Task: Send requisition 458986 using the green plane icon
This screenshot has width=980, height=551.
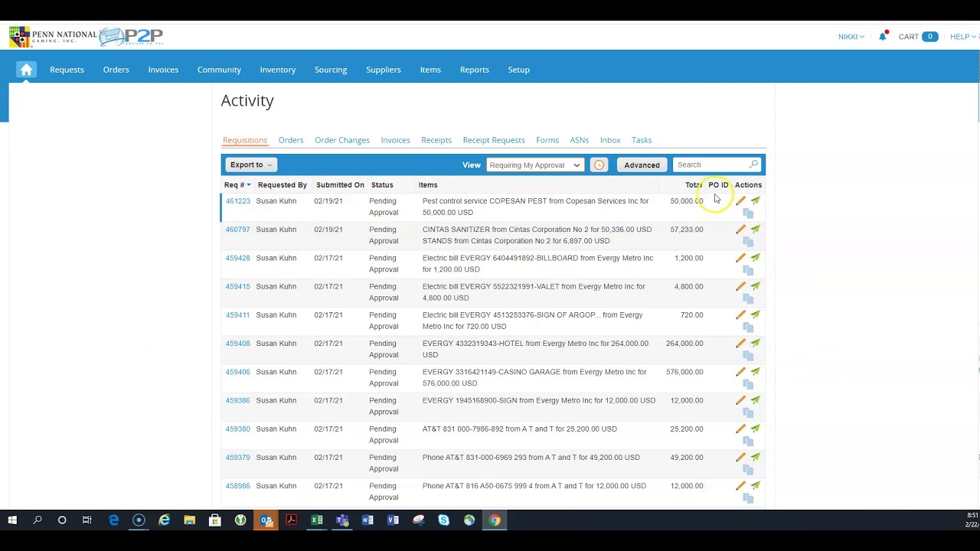Action: coord(756,486)
